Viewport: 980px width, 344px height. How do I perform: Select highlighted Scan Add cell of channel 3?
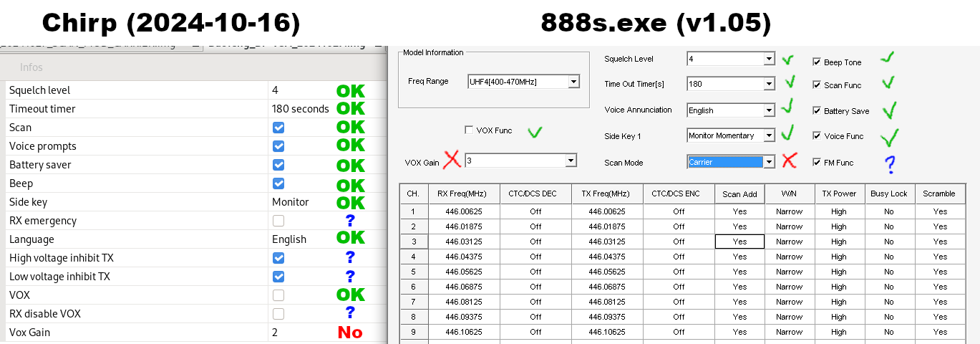pyautogui.click(x=739, y=242)
